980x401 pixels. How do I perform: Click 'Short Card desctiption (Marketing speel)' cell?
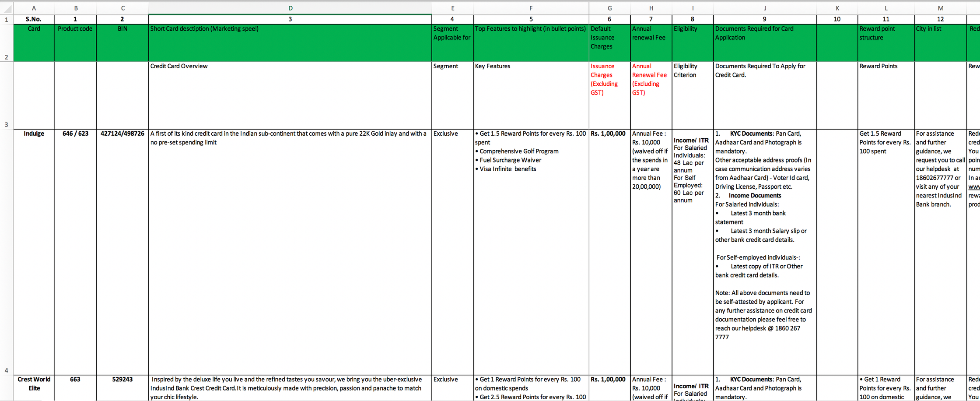290,43
